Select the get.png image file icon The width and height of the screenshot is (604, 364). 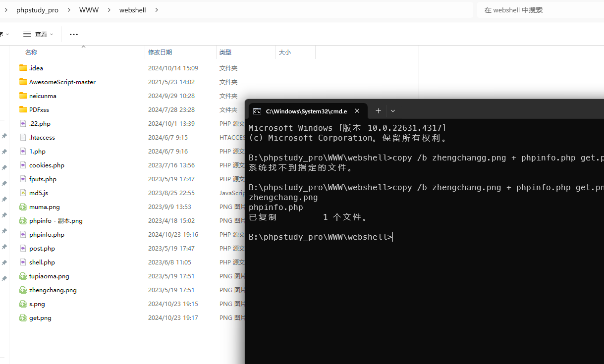pyautogui.click(x=23, y=317)
